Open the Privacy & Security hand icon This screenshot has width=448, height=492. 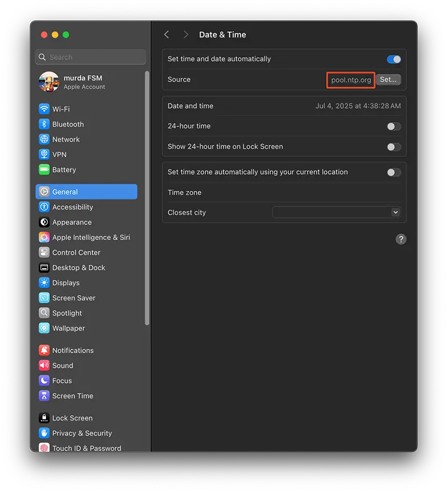point(44,433)
